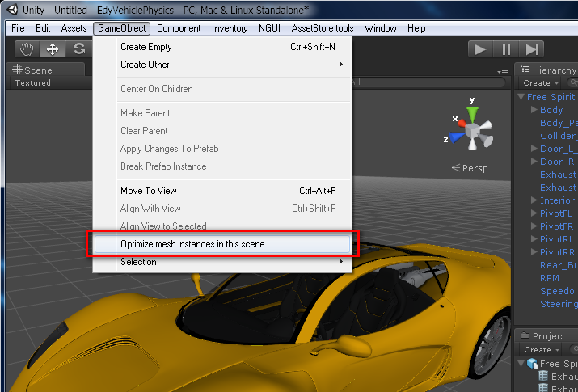
Task: Switch to the Hierarchy tab
Action: click(x=548, y=70)
